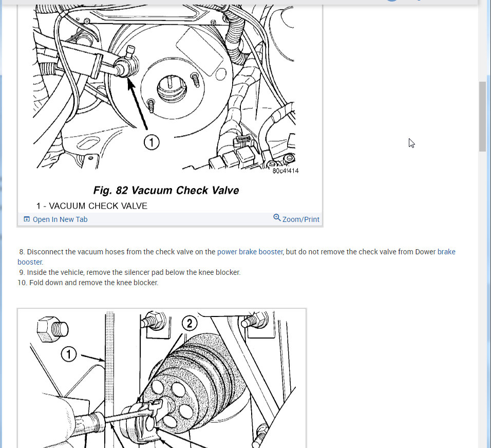
Task: Click the Zoom/Print magnifier icon
Action: (x=277, y=217)
